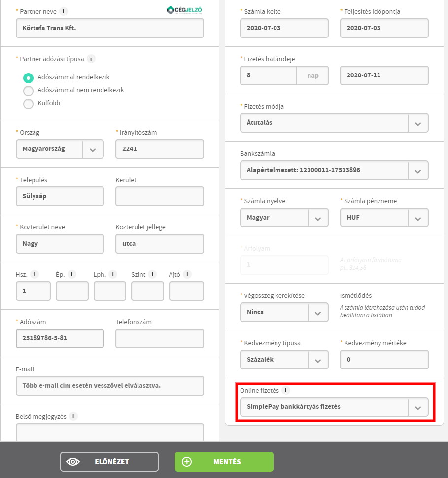Select the Külföldi radio button

point(29,104)
